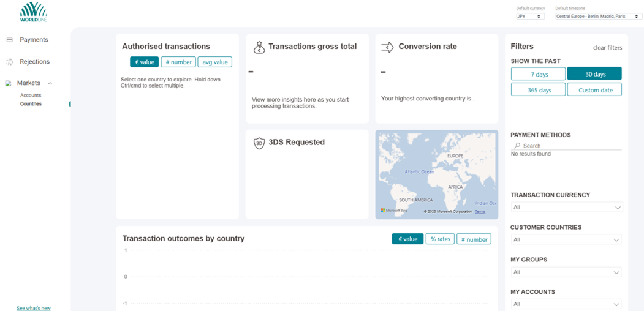Open the Default timezone dropdown

click(599, 17)
